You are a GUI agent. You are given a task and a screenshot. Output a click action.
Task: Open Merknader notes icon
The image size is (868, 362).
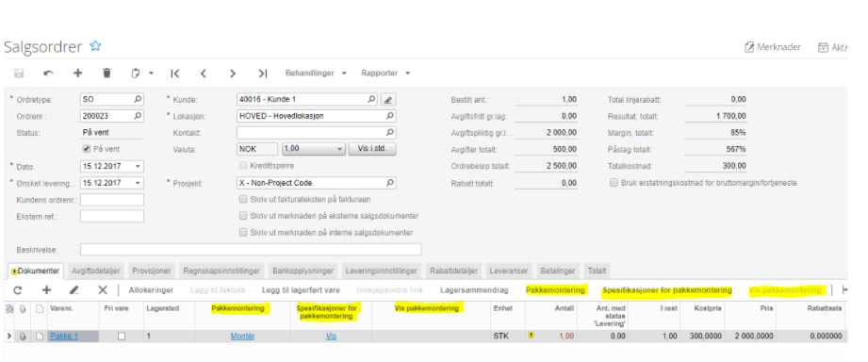coord(750,47)
